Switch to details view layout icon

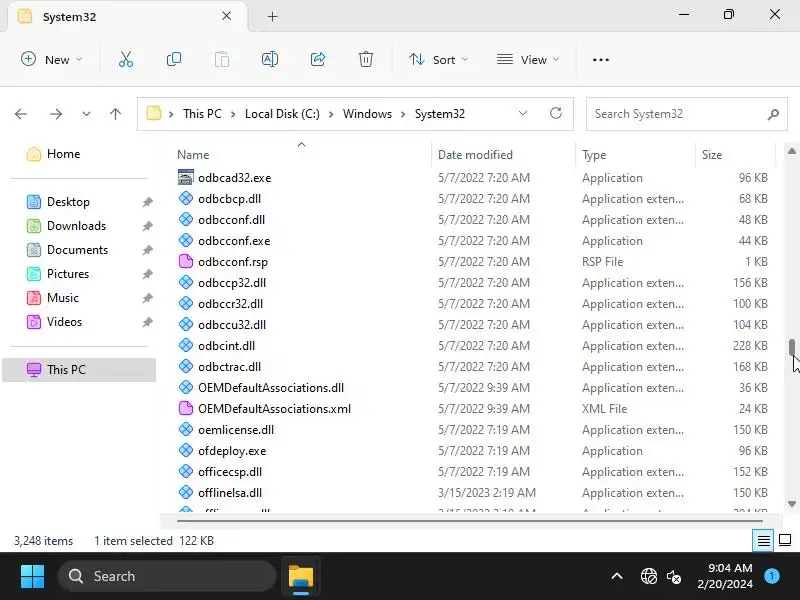click(x=763, y=540)
